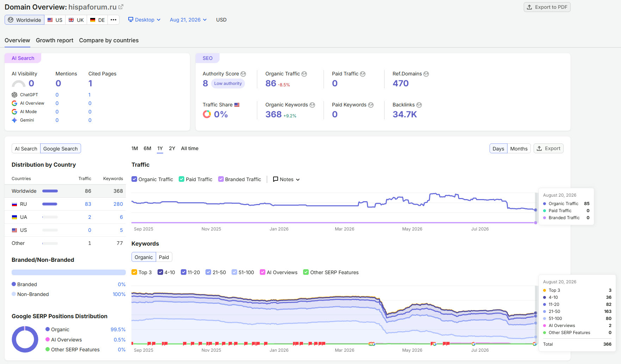Image resolution: width=621 pixels, height=364 pixels.
Task: Expand the Notes dropdown
Action: pos(287,179)
